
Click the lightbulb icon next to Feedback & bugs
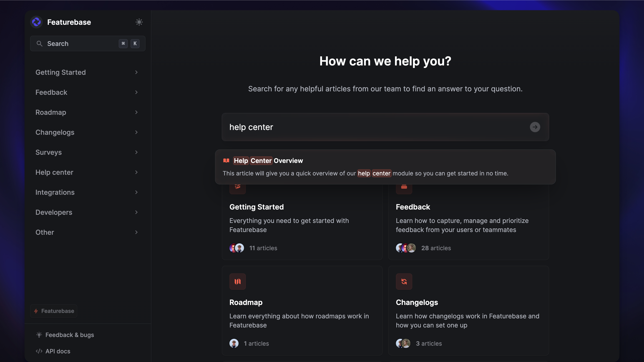(x=39, y=335)
